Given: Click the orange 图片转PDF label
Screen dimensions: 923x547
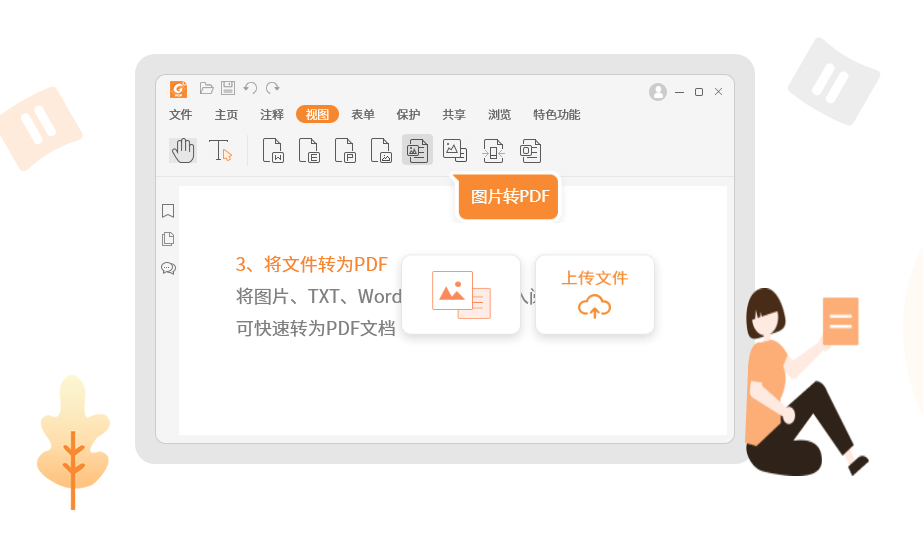Looking at the screenshot, I should pyautogui.click(x=510, y=197).
